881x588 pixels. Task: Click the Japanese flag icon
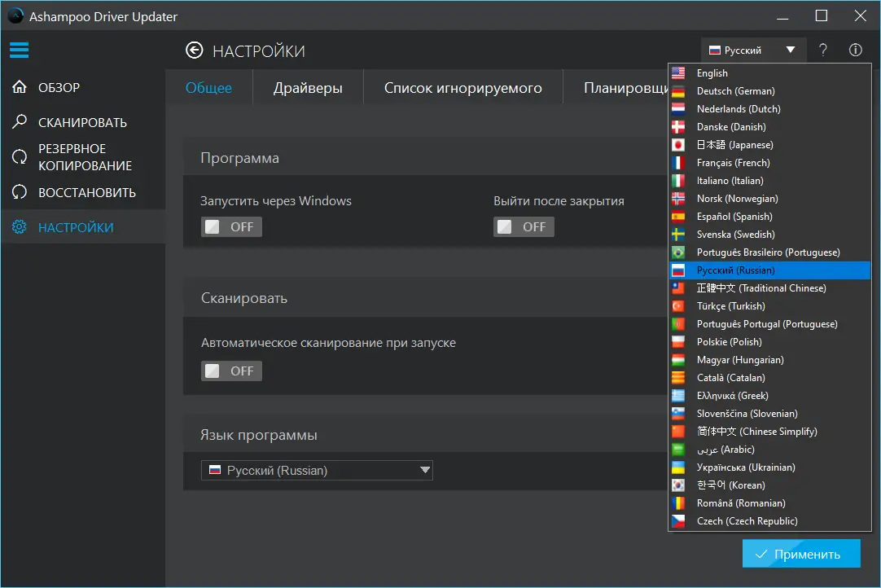point(678,145)
